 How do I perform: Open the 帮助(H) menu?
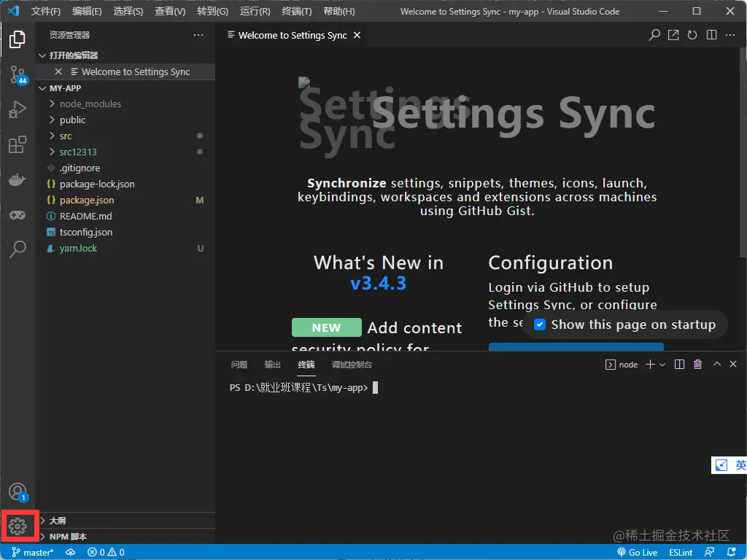point(338,12)
